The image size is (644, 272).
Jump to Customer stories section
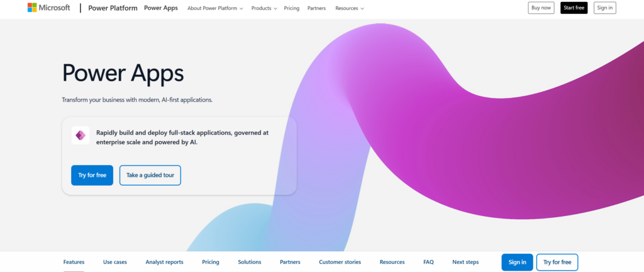340,262
